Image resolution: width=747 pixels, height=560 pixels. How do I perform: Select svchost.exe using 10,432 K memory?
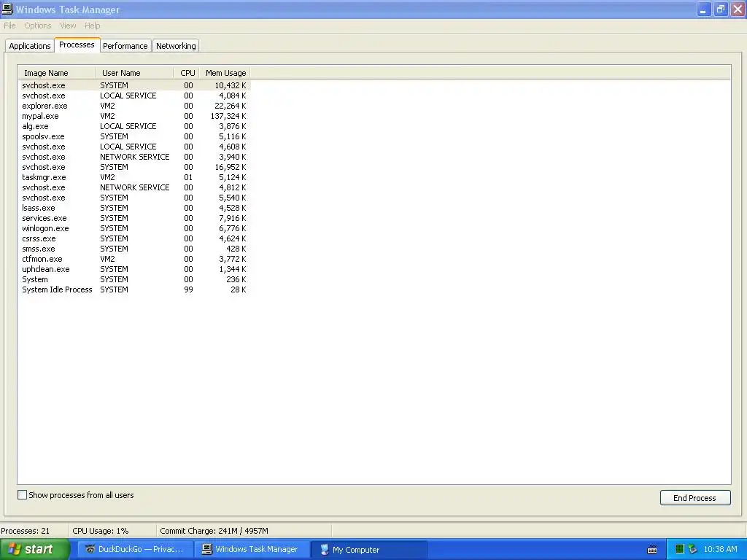[x=134, y=85]
